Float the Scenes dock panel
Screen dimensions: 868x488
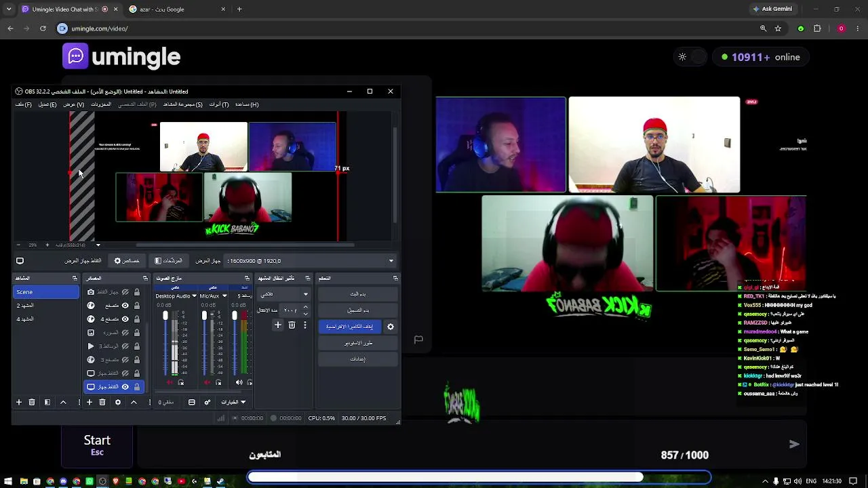tap(75, 279)
